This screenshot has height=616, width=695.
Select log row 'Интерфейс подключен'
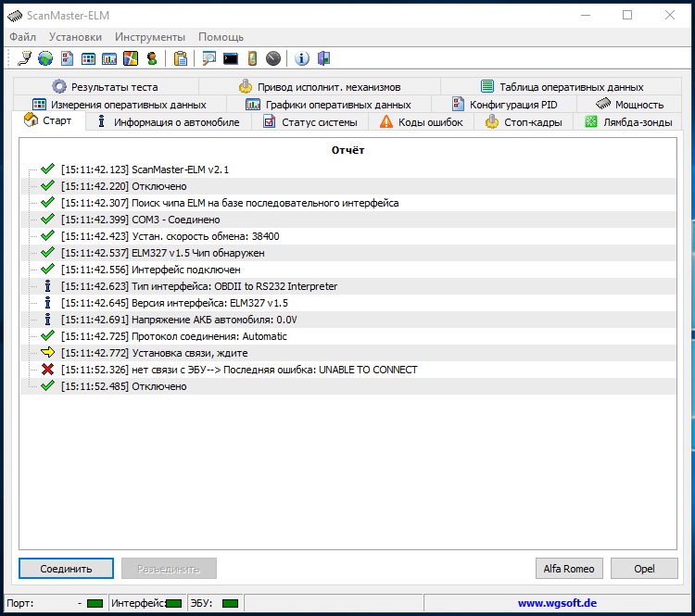347,270
